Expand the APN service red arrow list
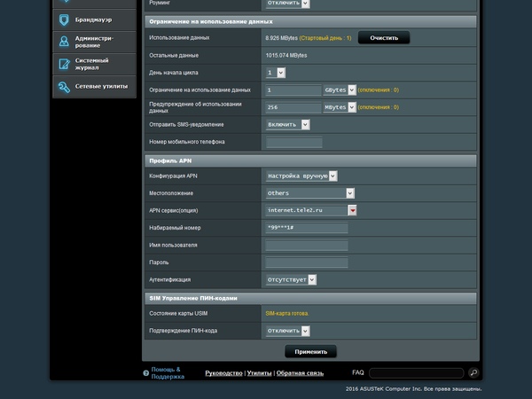Image resolution: width=532 pixels, height=399 pixels. click(353, 210)
